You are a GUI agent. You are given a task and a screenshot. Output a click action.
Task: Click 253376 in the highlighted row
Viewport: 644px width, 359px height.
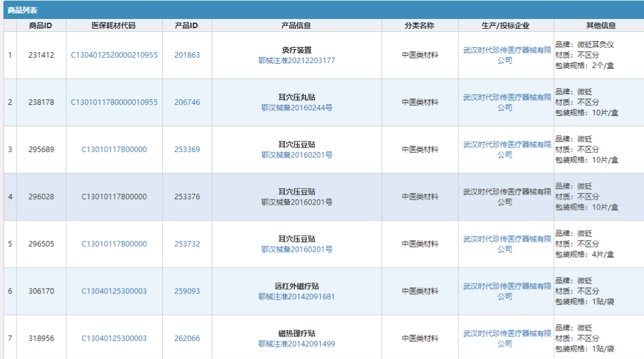tap(187, 197)
